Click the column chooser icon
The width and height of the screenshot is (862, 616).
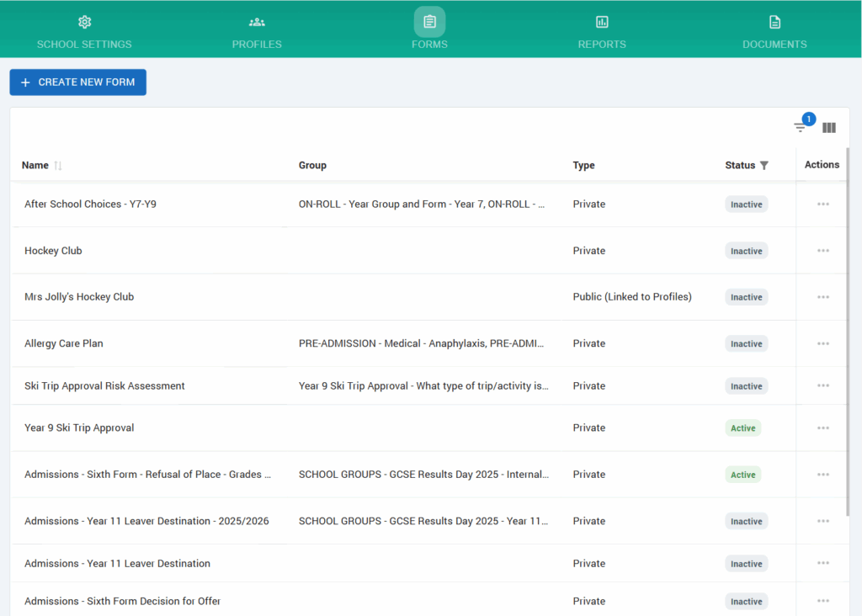(x=829, y=128)
